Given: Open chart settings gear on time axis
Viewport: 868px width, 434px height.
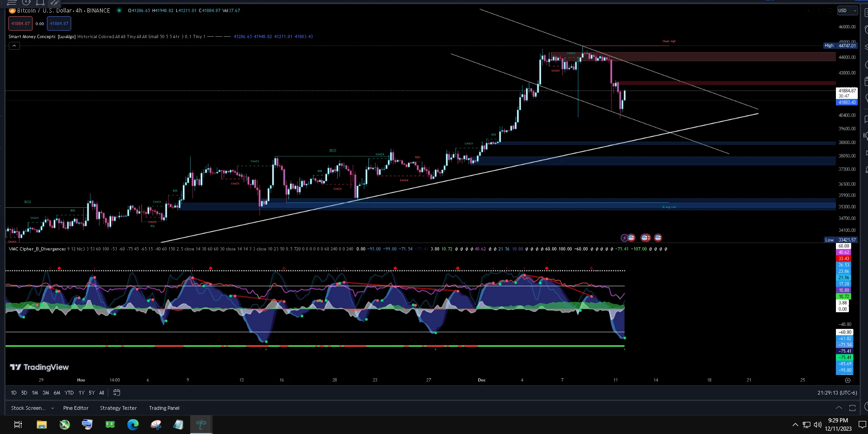Looking at the screenshot, I should pyautogui.click(x=848, y=380).
